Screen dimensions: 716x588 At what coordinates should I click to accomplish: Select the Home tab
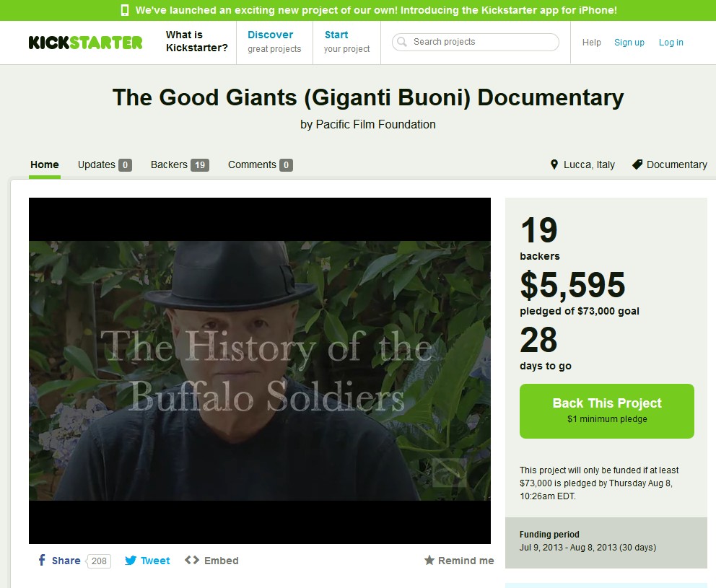(44, 164)
